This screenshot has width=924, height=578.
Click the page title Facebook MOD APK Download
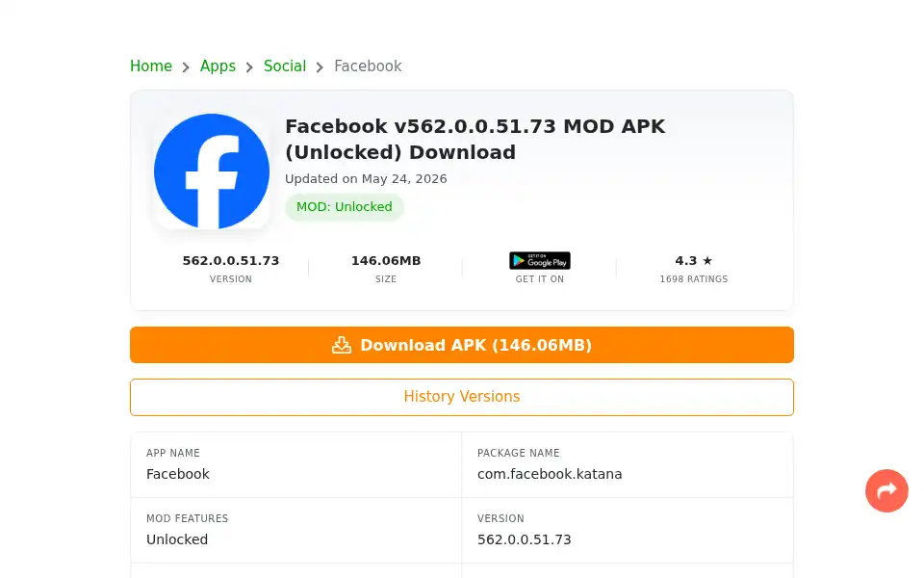[475, 139]
